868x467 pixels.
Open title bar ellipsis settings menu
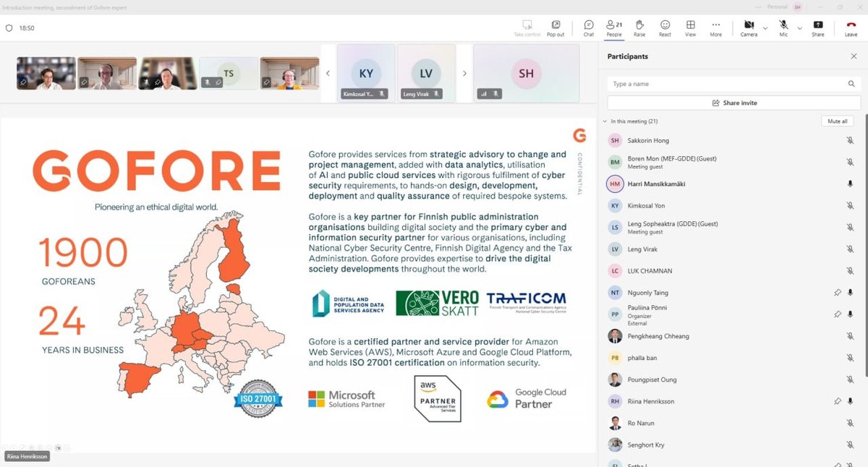coord(758,7)
